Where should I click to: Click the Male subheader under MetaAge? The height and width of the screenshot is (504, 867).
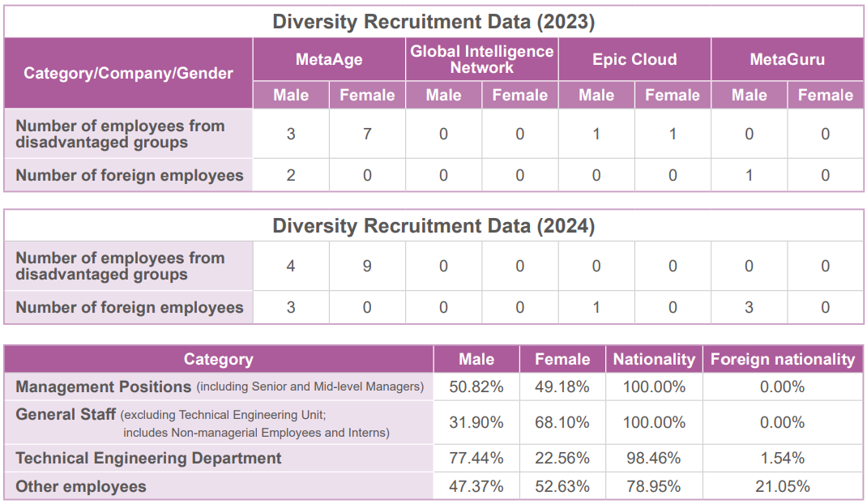pos(290,95)
